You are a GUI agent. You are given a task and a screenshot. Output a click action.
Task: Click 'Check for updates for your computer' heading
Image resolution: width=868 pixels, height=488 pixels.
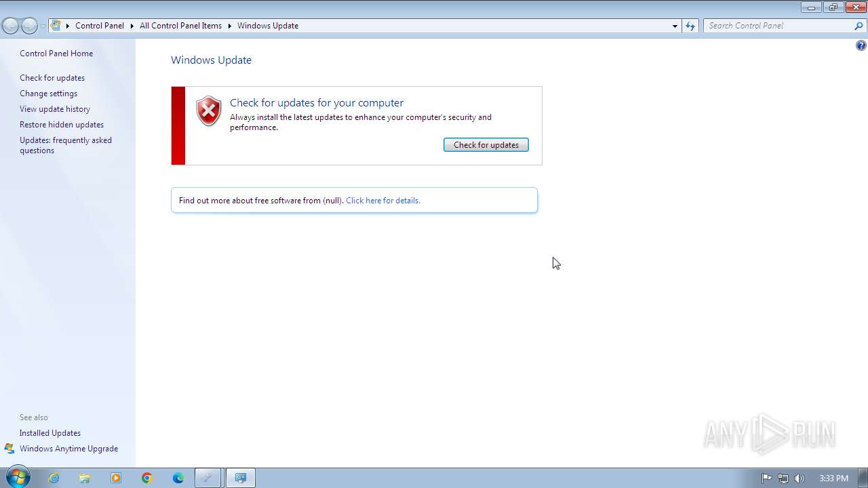(317, 102)
